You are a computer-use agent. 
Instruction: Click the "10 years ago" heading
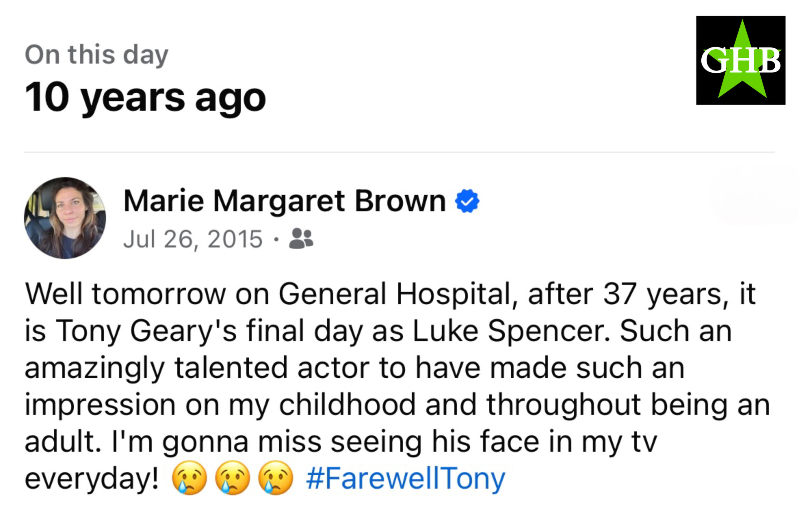[145, 98]
